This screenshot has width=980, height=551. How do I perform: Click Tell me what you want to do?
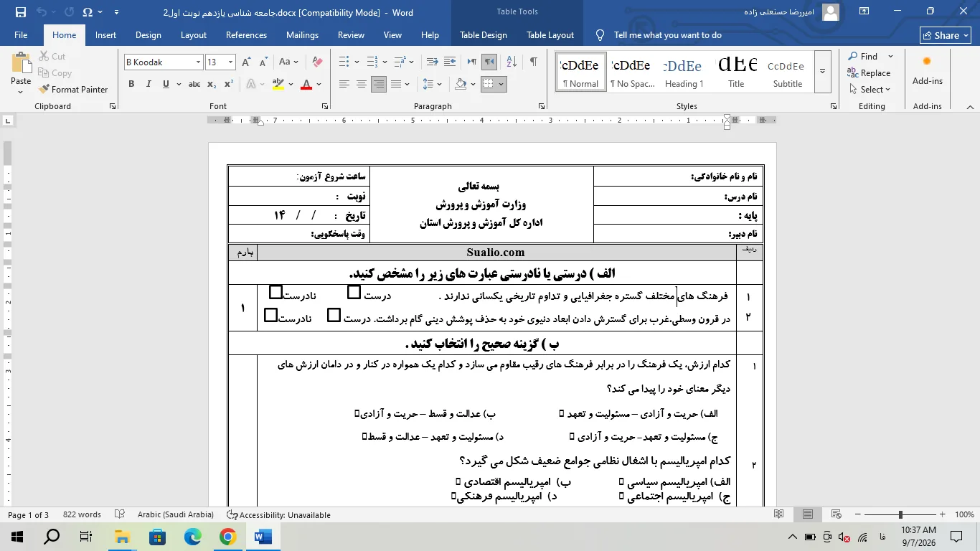click(x=667, y=35)
